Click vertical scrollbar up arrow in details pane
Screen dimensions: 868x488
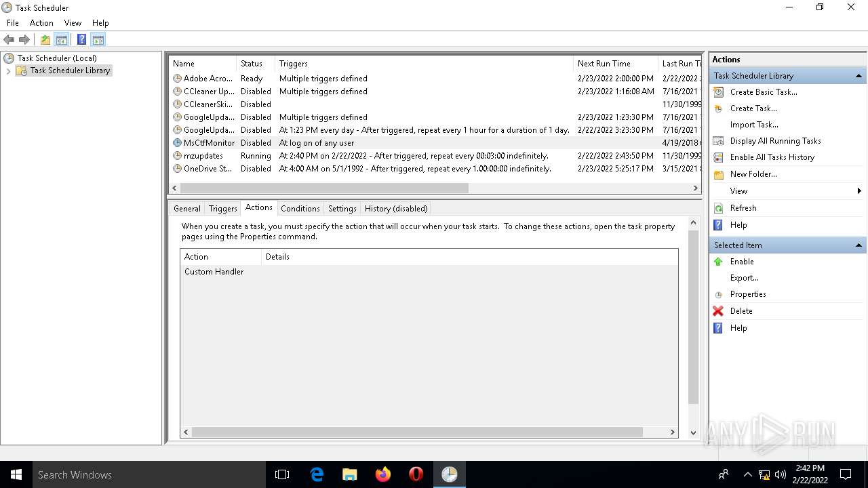(693, 222)
